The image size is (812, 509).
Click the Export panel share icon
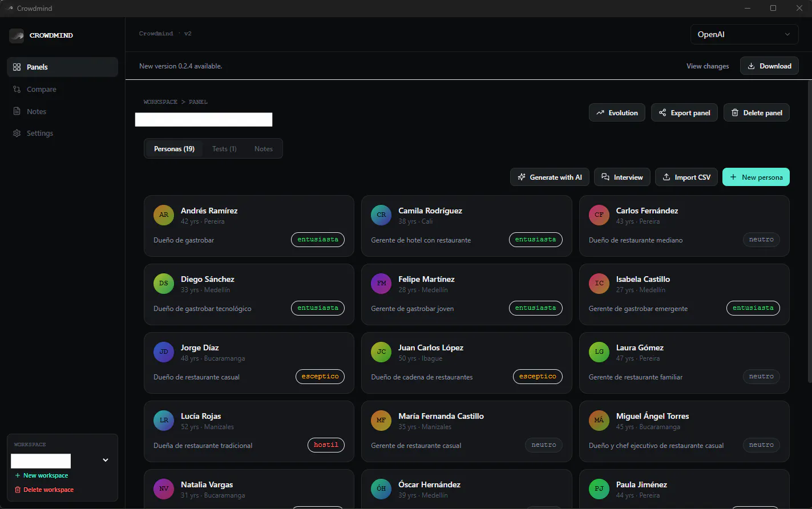pyautogui.click(x=662, y=113)
